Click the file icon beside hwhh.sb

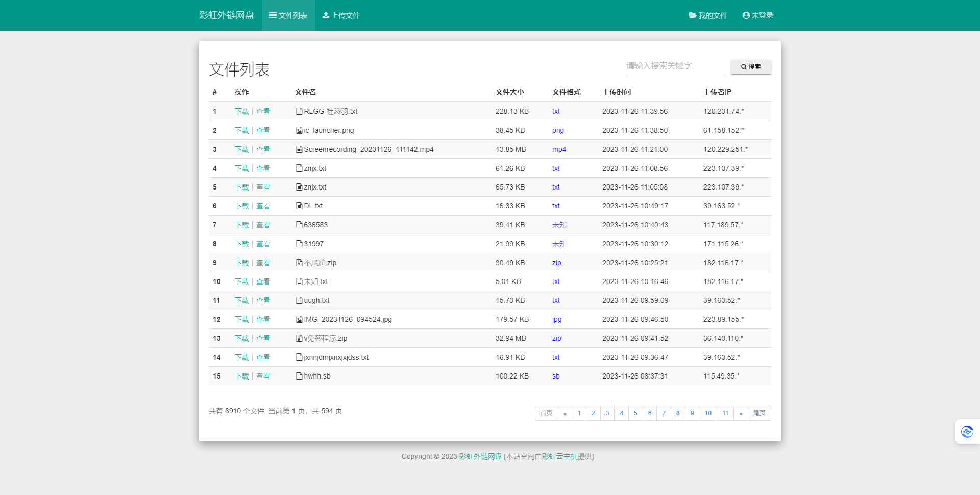pyautogui.click(x=299, y=376)
